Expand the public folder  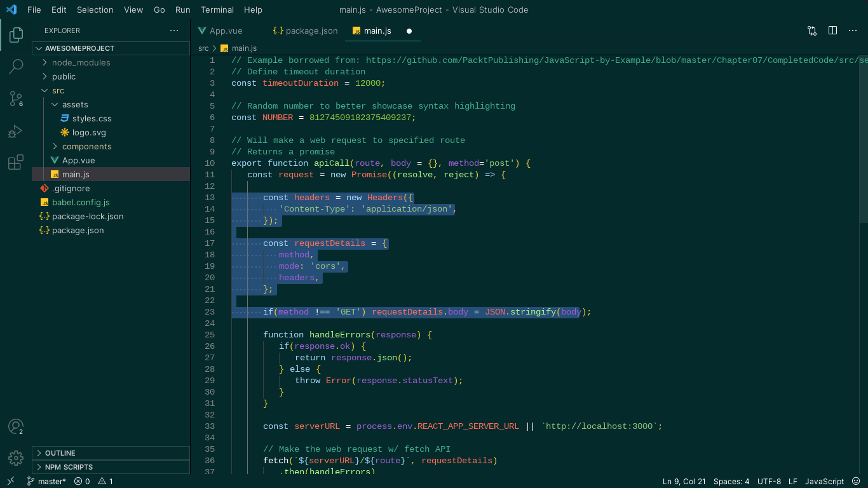click(64, 76)
